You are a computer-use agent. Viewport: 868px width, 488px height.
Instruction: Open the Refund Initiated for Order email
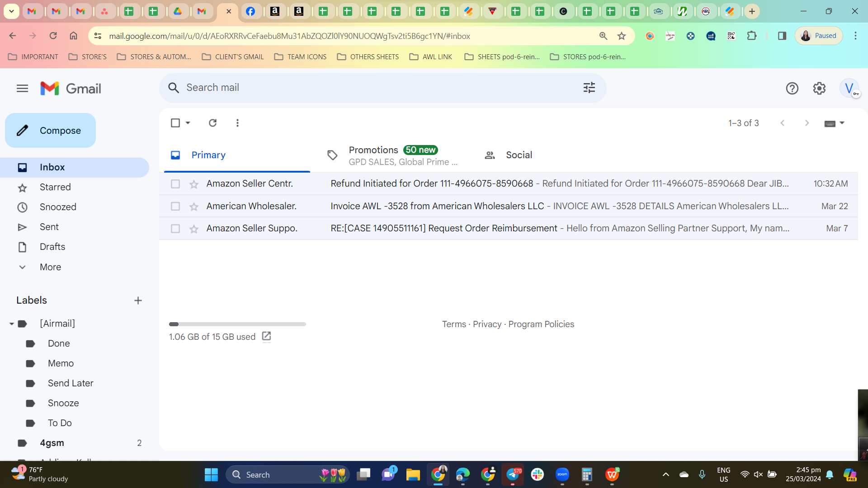pos(508,184)
